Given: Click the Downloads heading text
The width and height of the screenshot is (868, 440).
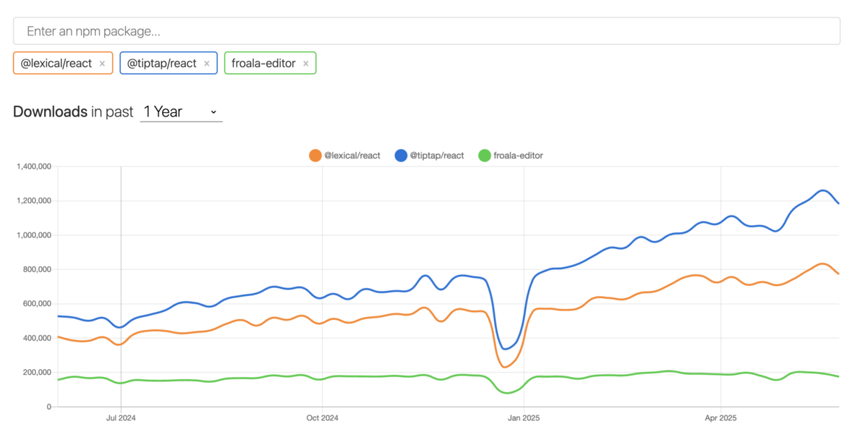Looking at the screenshot, I should pos(50,111).
